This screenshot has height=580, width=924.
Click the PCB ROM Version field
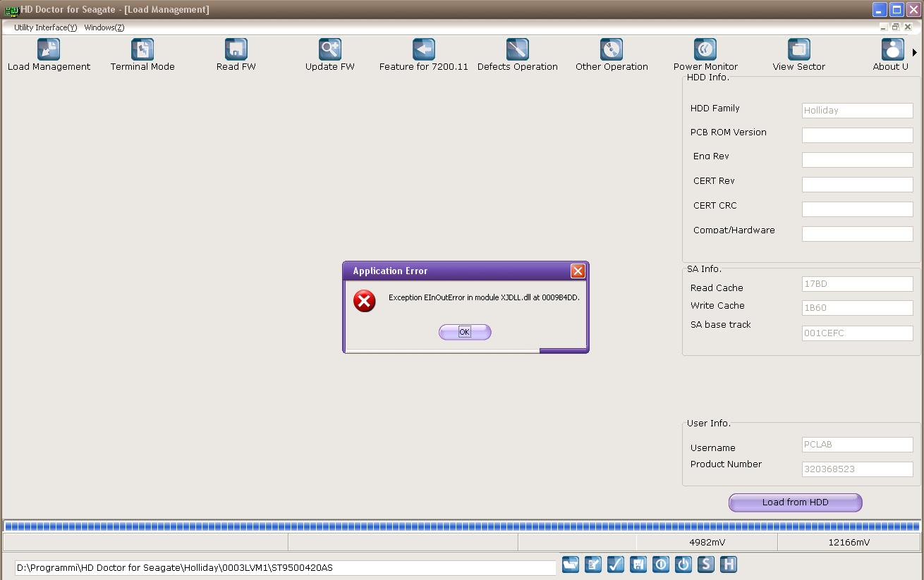[x=858, y=135]
